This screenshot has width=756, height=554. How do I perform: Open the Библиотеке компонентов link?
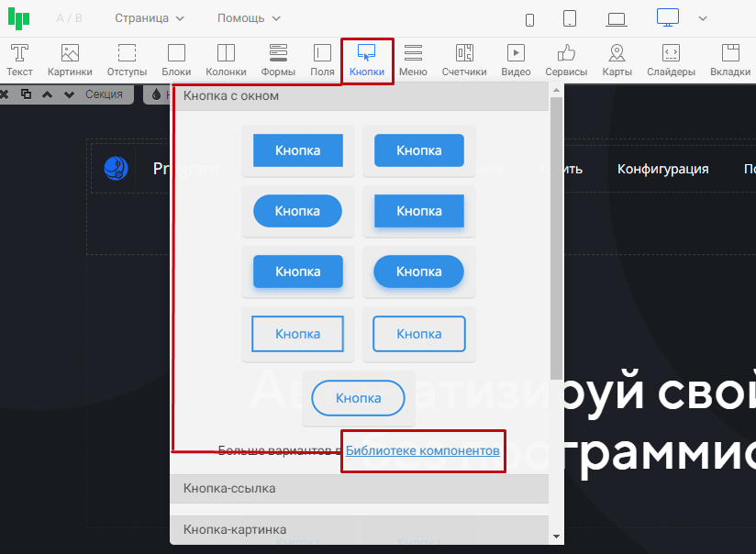click(x=423, y=450)
